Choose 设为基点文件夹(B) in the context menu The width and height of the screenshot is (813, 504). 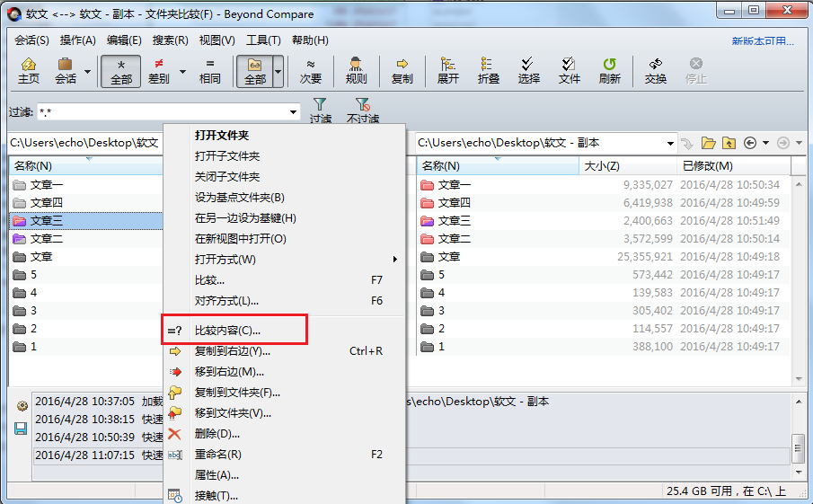(x=284, y=198)
